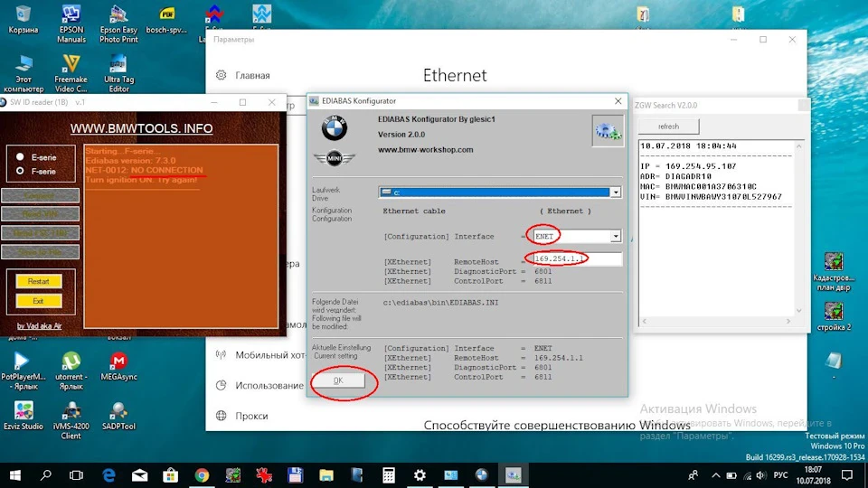Open Task View in the taskbar

tap(76, 475)
